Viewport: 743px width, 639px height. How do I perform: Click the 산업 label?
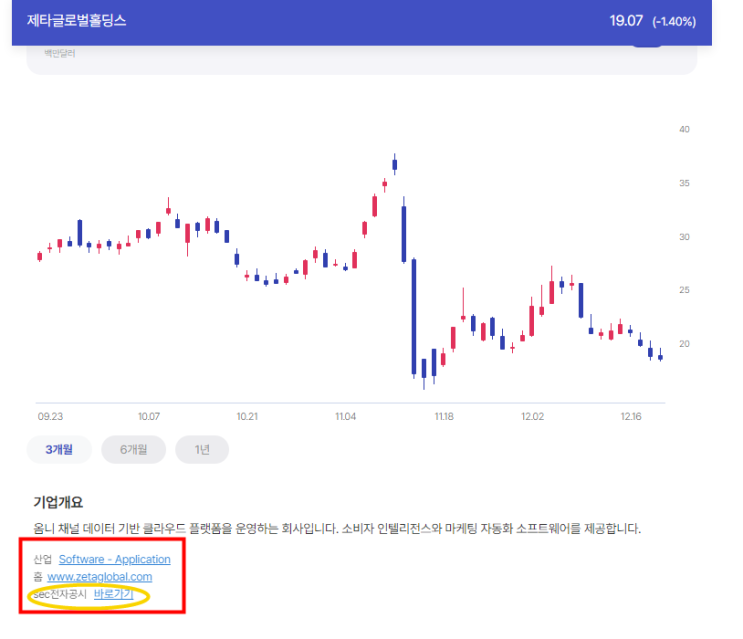43,559
